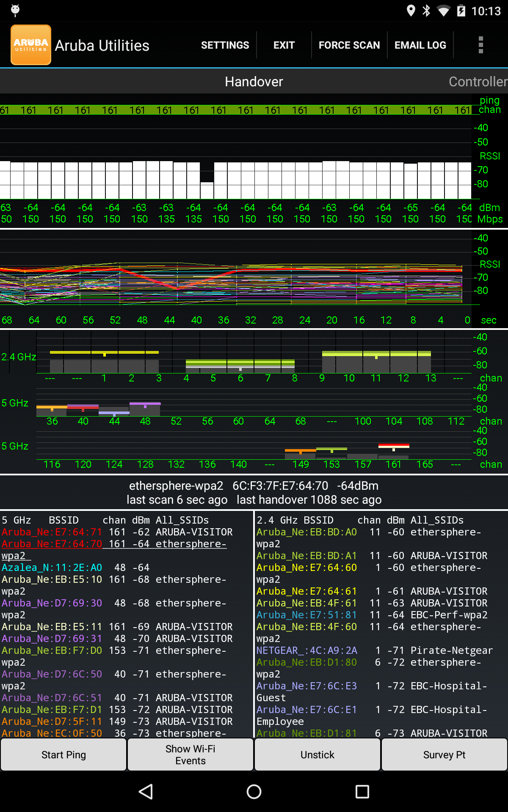Image resolution: width=508 pixels, height=812 pixels.
Task: Select the Aruba_Ne:E7:64:60 row
Action: 369,573
